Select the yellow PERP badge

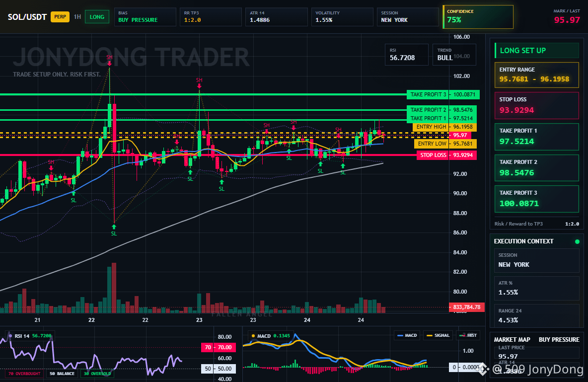[60, 17]
